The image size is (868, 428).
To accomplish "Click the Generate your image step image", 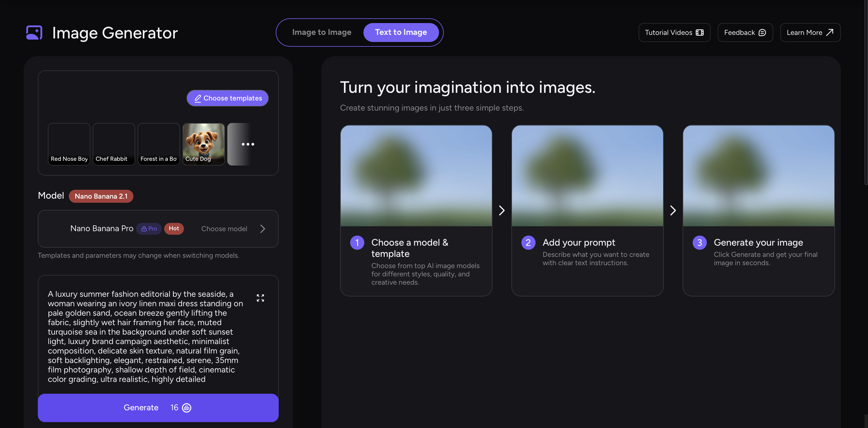I will pos(758,176).
